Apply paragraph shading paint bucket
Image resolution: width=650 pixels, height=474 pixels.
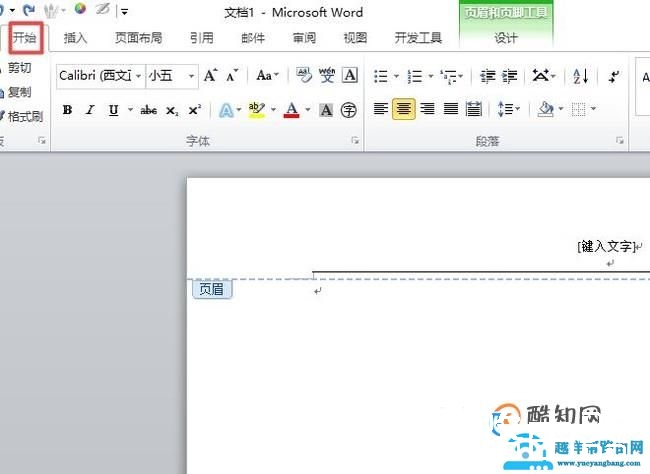point(546,109)
